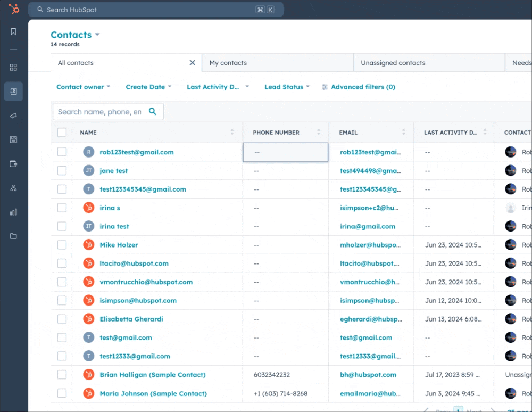Viewport: 532px width, 412px height.
Task: Open the Content icon in sidebar
Action: 14,139
